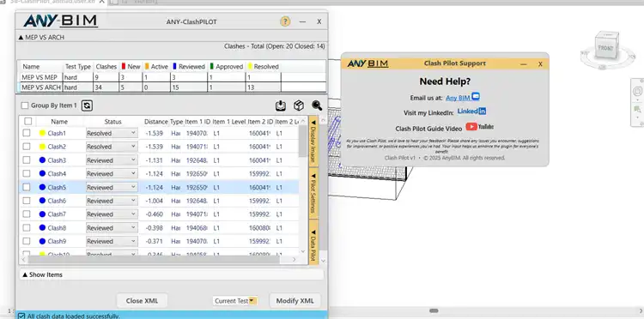644x319 pixels.
Task: Click the horizontal scrollbar of clash list
Action: (154, 260)
